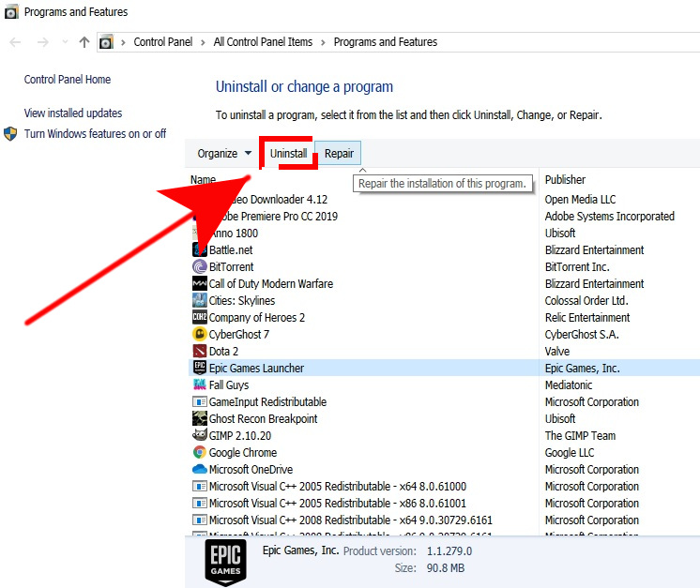Select Programs and Features breadcrumb

point(386,42)
